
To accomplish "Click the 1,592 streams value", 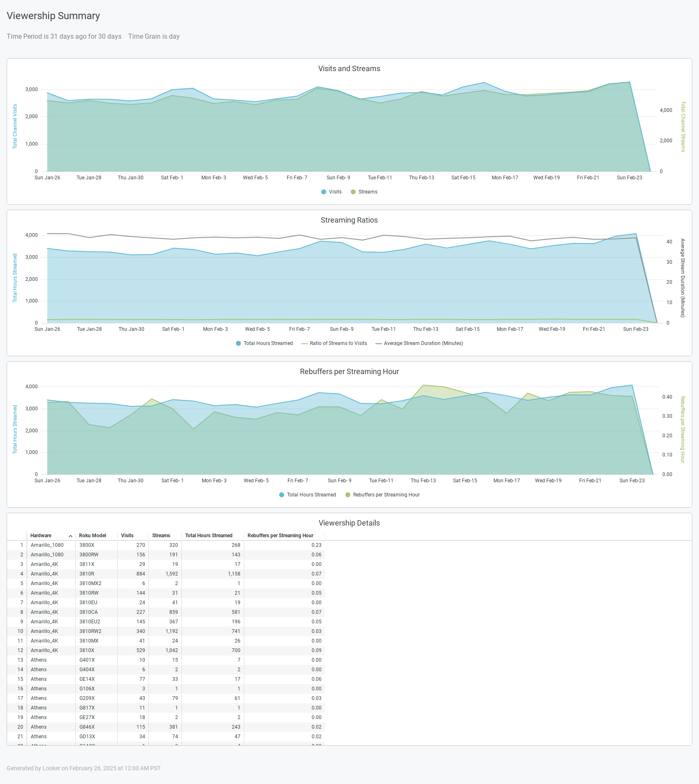I will (x=172, y=574).
